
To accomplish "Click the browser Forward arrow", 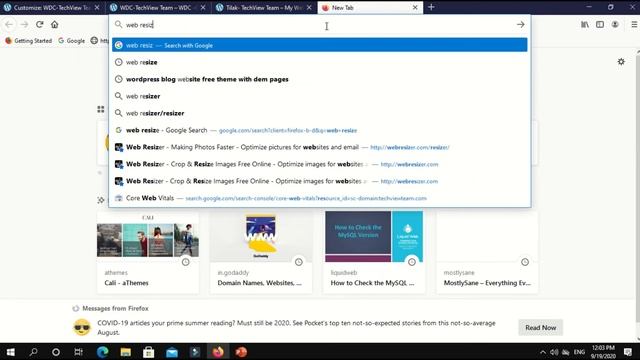I will click(x=24, y=24).
